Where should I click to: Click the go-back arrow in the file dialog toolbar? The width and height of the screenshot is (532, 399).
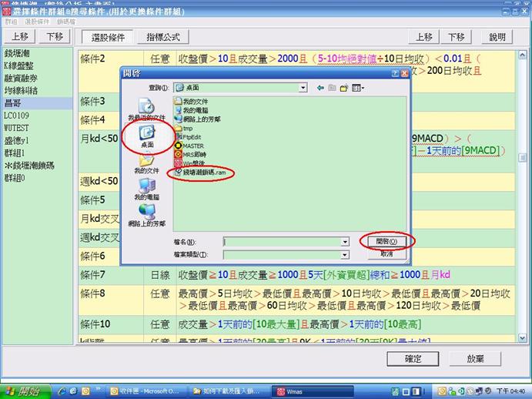point(320,89)
